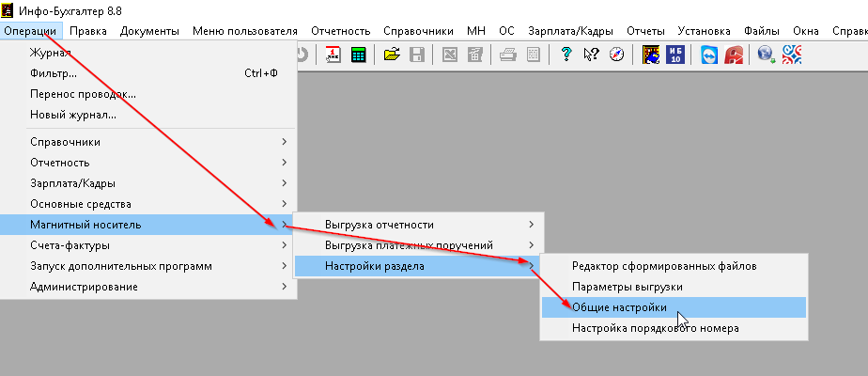Select Общие настройки

click(674, 307)
